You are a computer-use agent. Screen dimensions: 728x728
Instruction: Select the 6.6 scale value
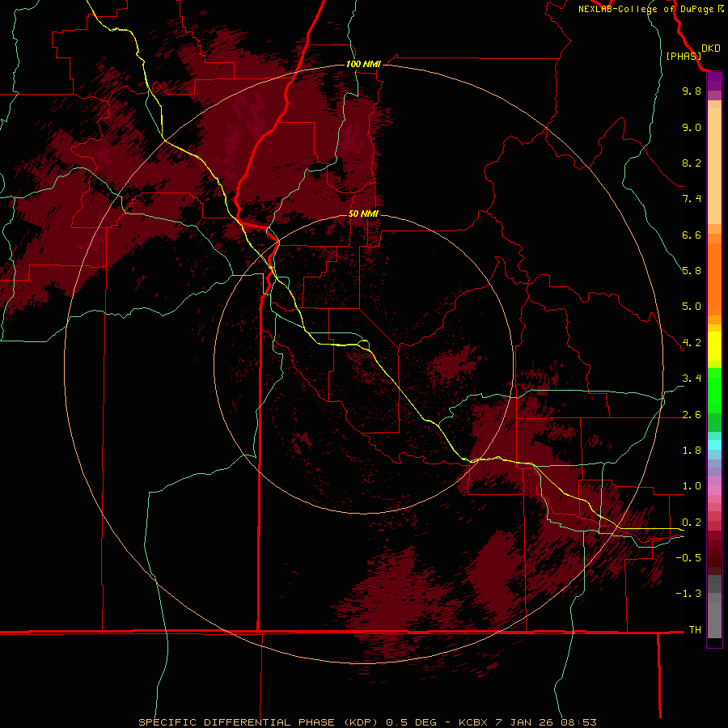(692, 235)
